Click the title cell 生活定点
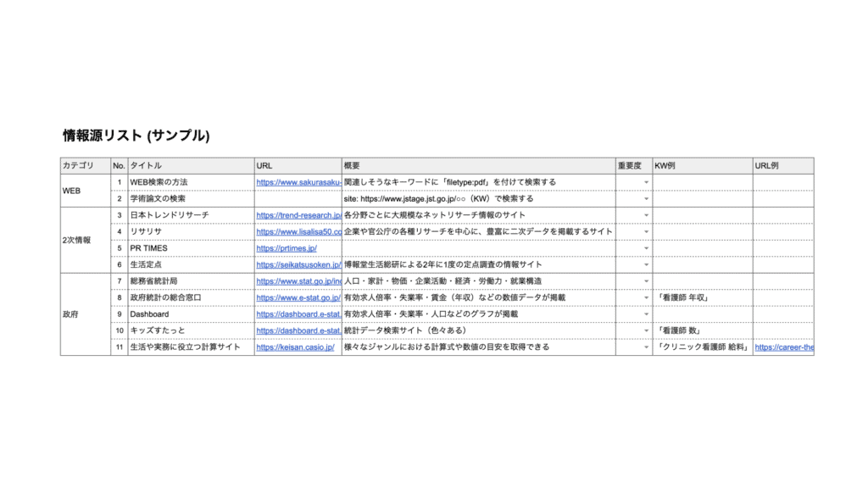Image resolution: width=868 pixels, height=488 pixels. 191,264
